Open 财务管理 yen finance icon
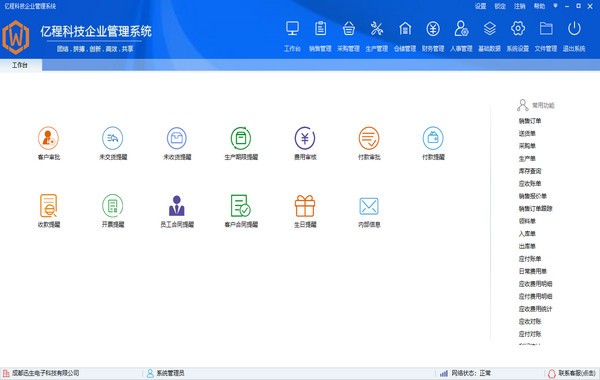 (433, 29)
